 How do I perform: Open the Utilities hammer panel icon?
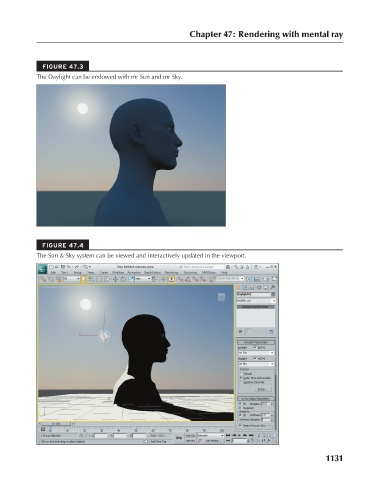pyautogui.click(x=273, y=287)
